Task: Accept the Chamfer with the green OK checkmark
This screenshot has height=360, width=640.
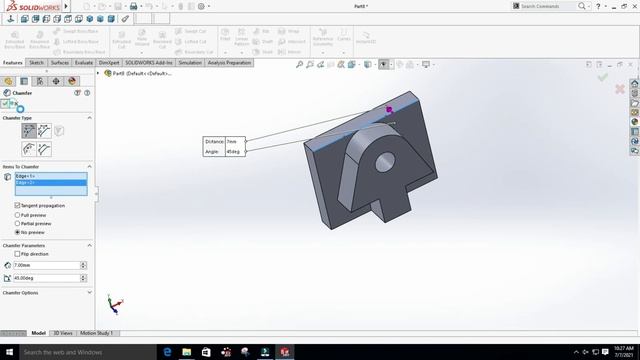Action: click(x=5, y=104)
